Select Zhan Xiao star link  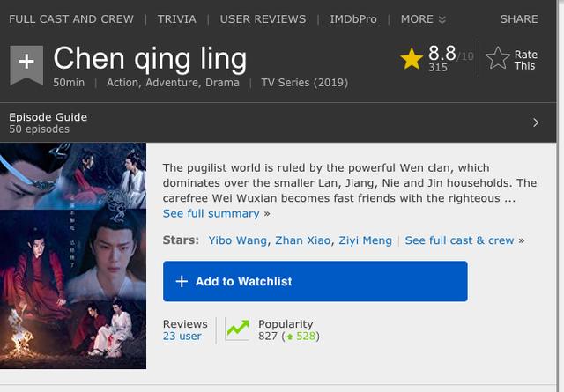click(x=304, y=240)
